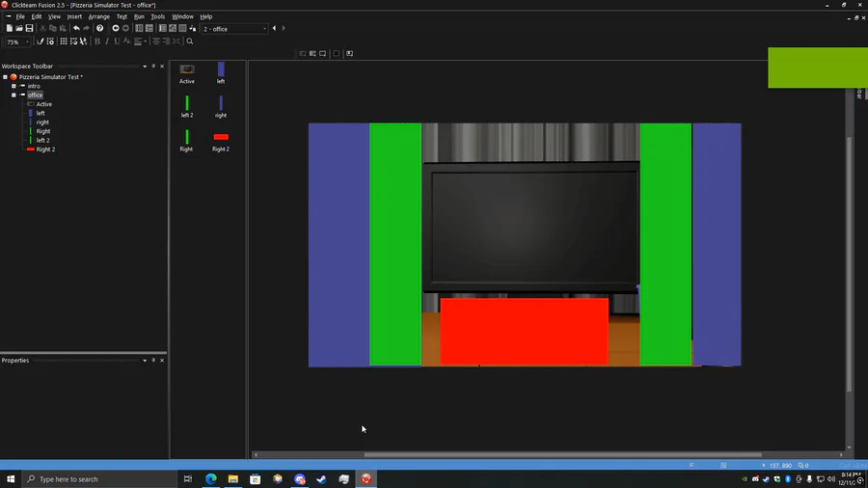
Task: Open Windows Start menu
Action: tap(11, 479)
